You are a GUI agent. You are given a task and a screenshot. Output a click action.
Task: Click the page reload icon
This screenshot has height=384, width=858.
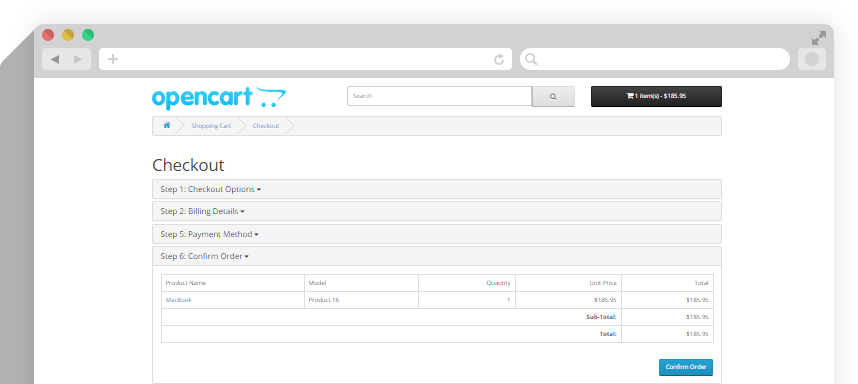[x=499, y=59]
